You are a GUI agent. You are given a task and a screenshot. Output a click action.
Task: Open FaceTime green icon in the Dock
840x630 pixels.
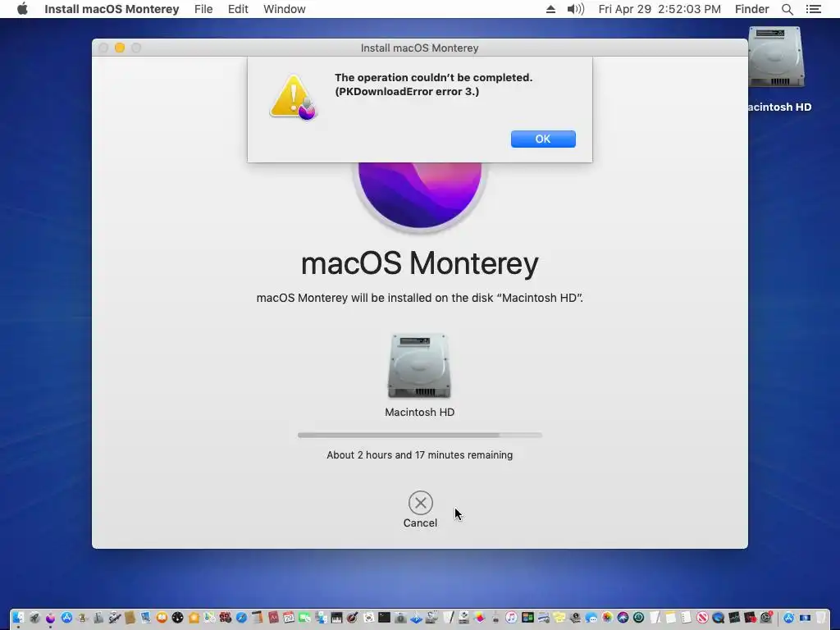pyautogui.click(x=304, y=618)
